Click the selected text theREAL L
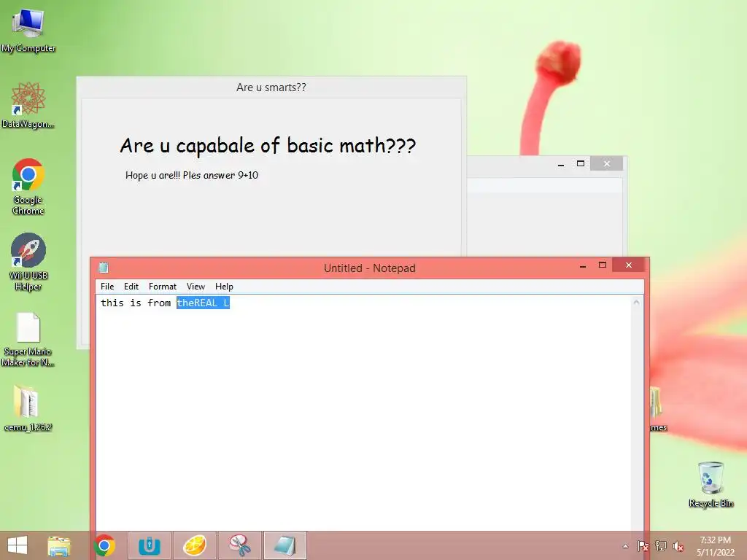Viewport: 747px width, 560px height. point(203,303)
